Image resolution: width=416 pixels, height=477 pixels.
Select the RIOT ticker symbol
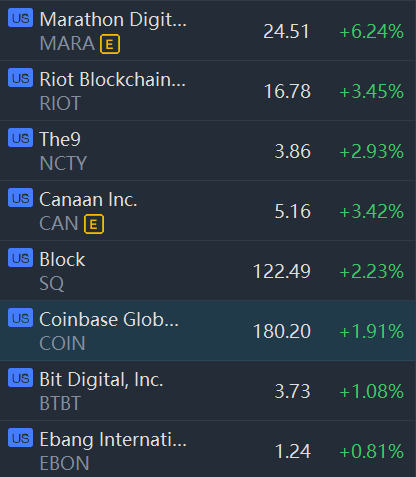(60, 103)
